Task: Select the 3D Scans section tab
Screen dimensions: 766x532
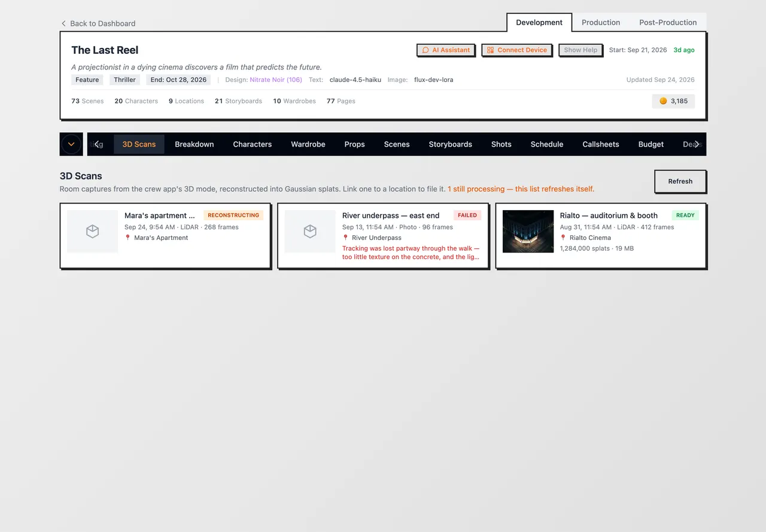Action: [139, 144]
